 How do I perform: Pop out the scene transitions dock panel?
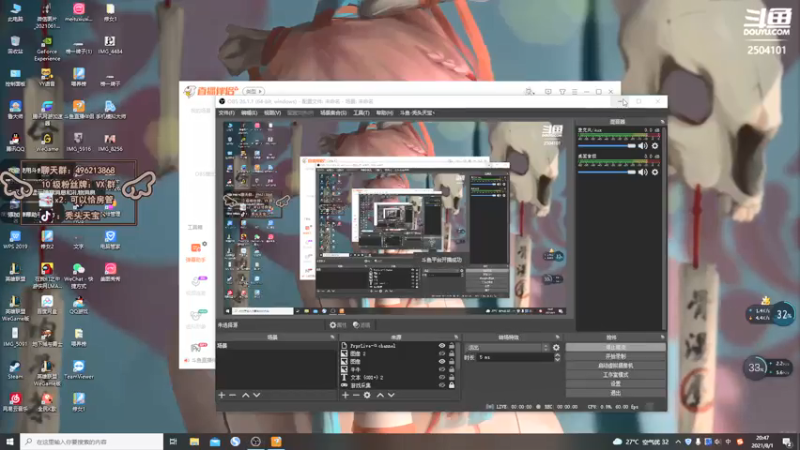click(557, 337)
